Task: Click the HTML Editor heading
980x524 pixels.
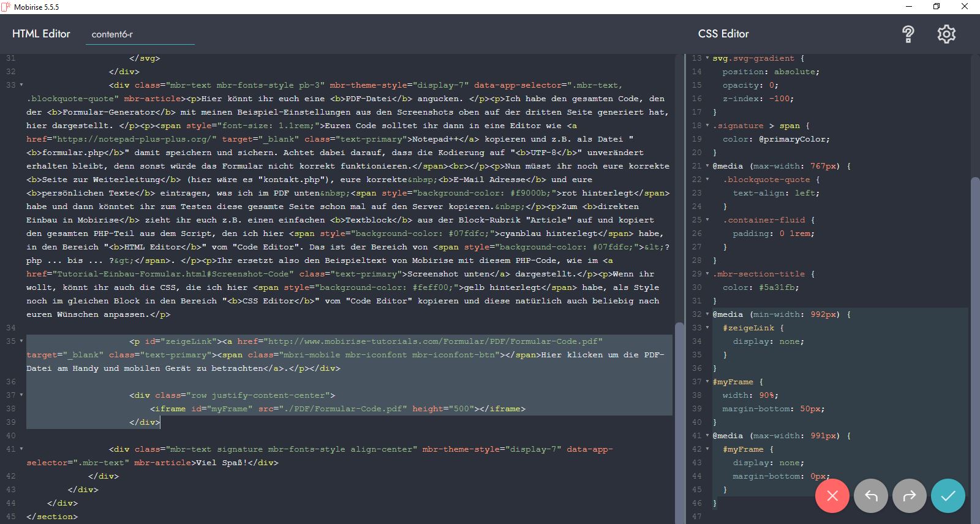Action: click(x=41, y=34)
